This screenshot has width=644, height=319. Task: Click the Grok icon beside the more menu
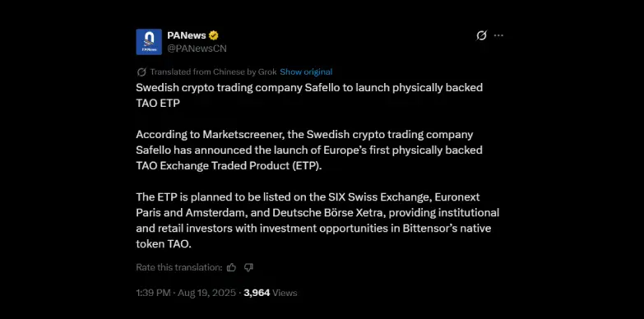pyautogui.click(x=481, y=35)
